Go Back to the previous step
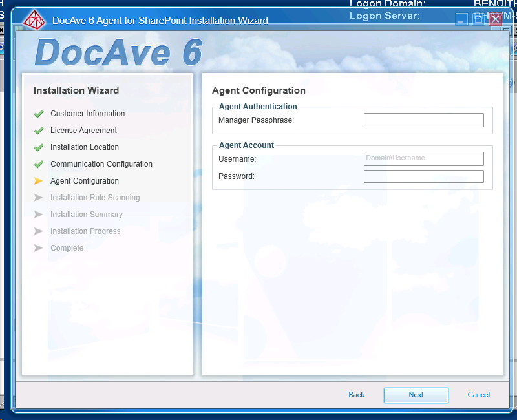Image resolution: width=517 pixels, height=420 pixels. point(356,395)
